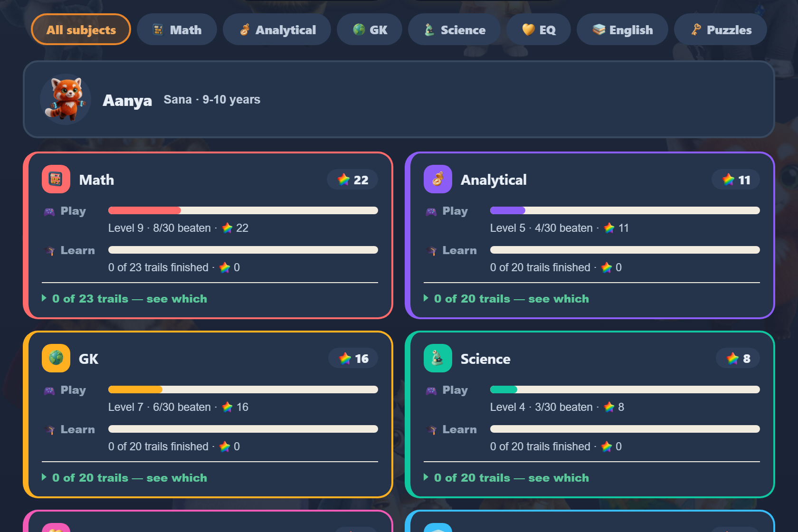Click '0 of 23 trails finished' text
This screenshot has height=532, width=798.
tap(158, 267)
